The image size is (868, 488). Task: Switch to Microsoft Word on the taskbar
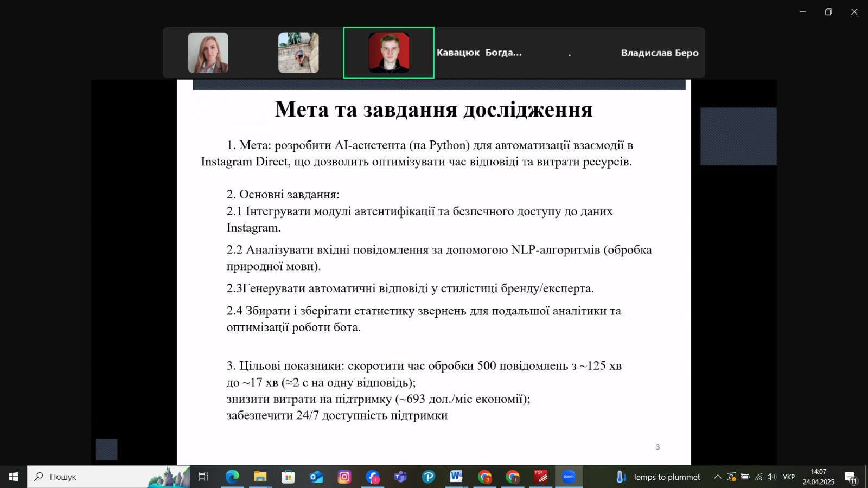pyautogui.click(x=456, y=477)
